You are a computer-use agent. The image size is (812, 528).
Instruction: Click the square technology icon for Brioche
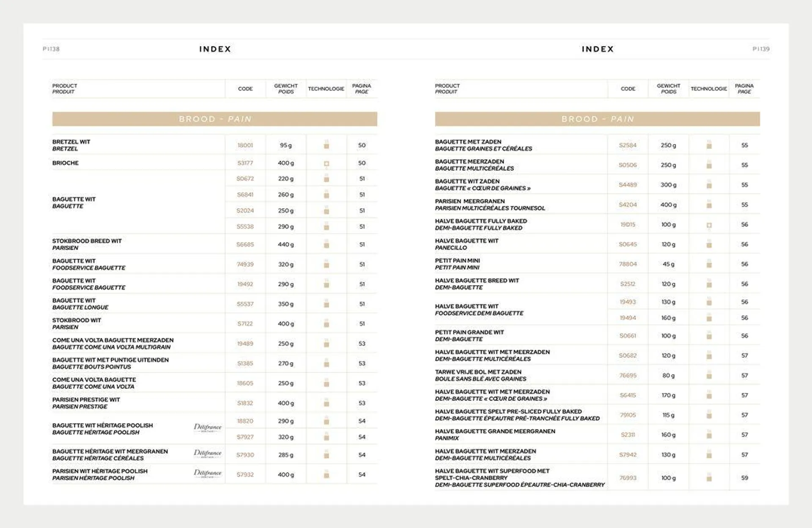pos(326,163)
